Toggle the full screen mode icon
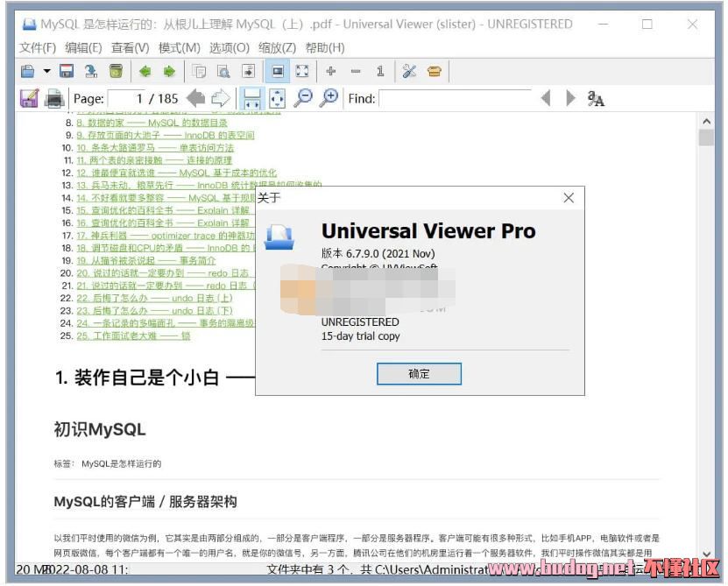Screen dimensions: 728x586 click(x=302, y=71)
